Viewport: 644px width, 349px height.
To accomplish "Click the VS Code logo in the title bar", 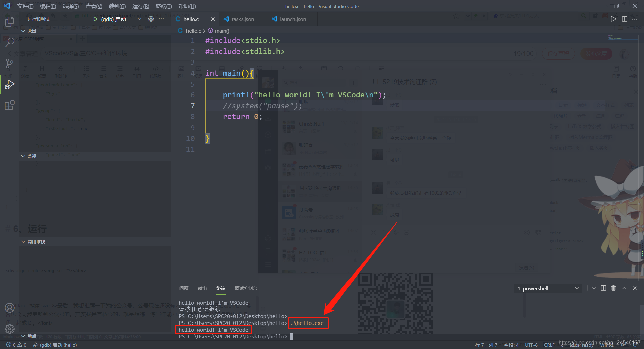I will click(7, 6).
